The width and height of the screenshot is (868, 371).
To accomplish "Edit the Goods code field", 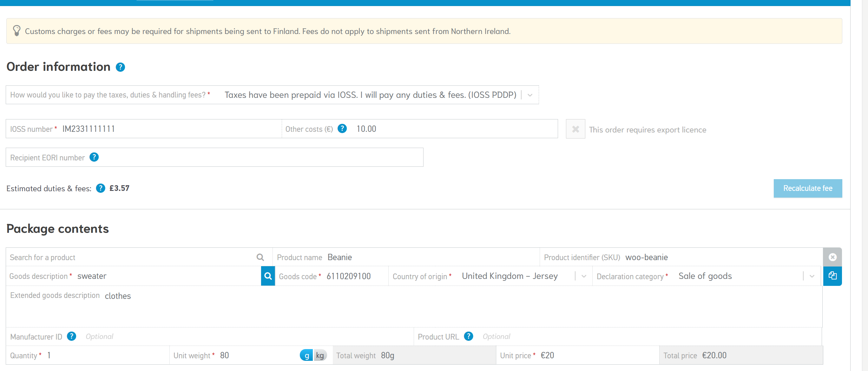I will click(332, 276).
